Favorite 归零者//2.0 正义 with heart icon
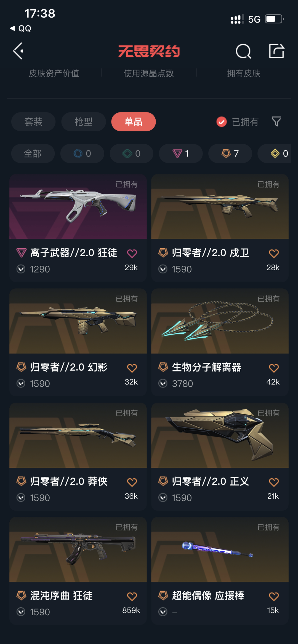The image size is (298, 644). 274,482
